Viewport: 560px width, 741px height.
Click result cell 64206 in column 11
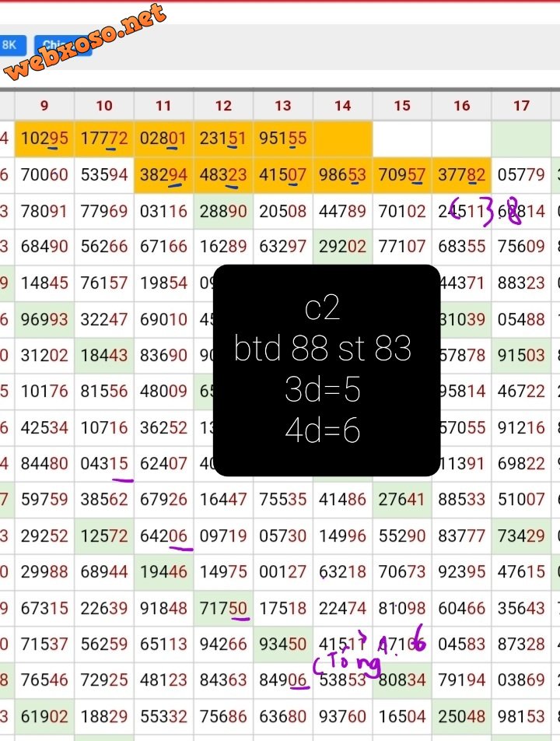[163, 536]
